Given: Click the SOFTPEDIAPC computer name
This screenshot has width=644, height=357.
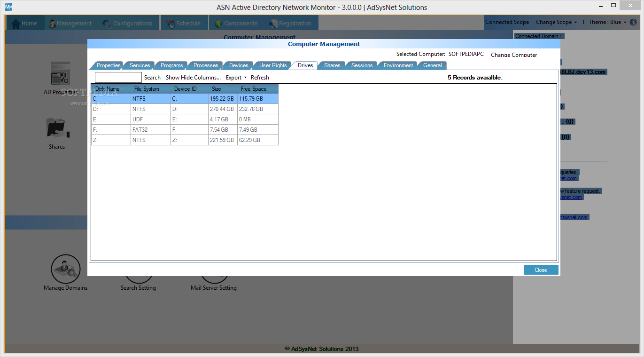Looking at the screenshot, I should [466, 54].
